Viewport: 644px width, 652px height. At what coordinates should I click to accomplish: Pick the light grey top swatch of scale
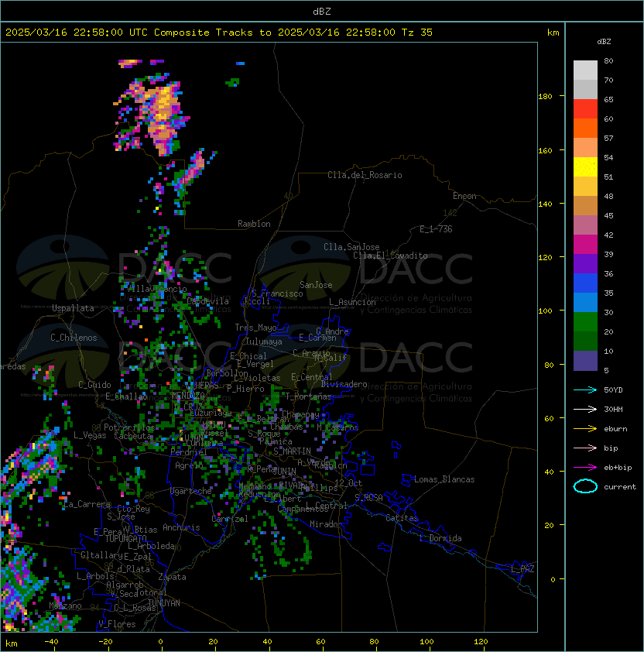[x=585, y=70]
